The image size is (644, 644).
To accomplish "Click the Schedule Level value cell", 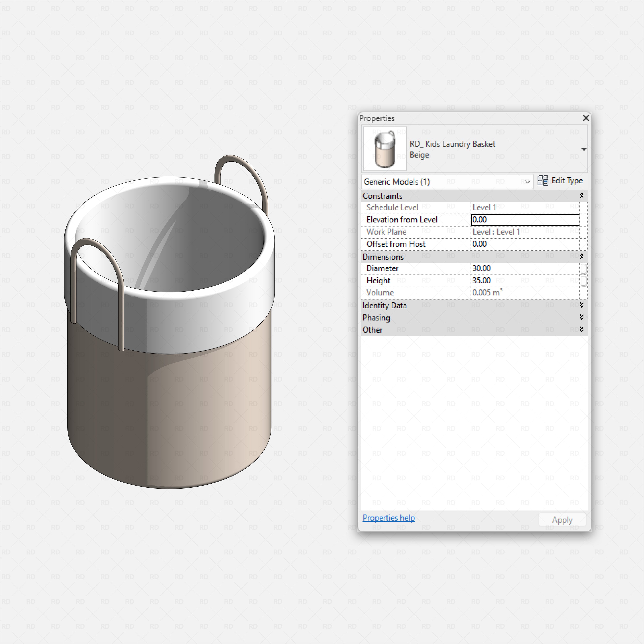I will 525,208.
